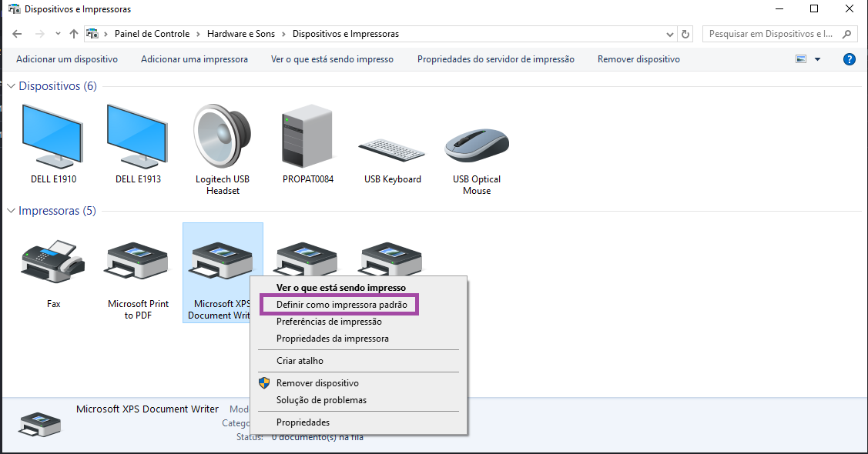Image resolution: width=868 pixels, height=454 pixels.
Task: Choose Ver o que está sendo impresso in context menu
Action: 341,288
